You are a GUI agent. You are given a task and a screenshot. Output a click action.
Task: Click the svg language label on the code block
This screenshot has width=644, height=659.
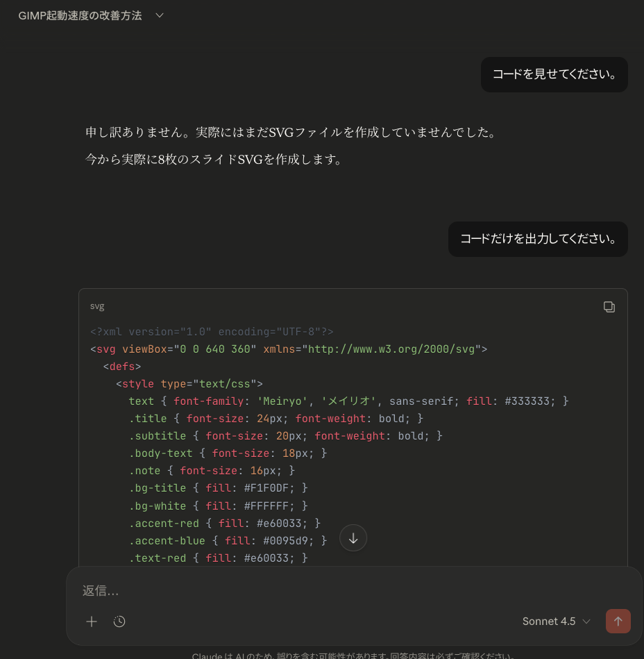click(x=96, y=306)
